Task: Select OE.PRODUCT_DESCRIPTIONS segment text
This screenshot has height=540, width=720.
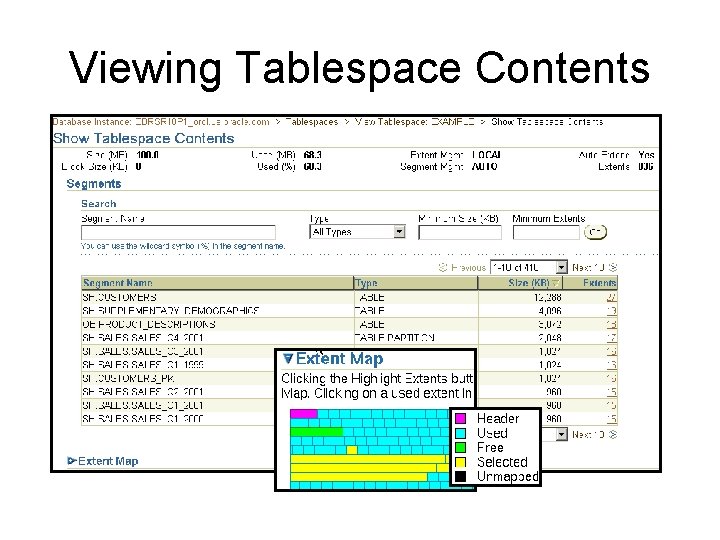Action: 149,324
